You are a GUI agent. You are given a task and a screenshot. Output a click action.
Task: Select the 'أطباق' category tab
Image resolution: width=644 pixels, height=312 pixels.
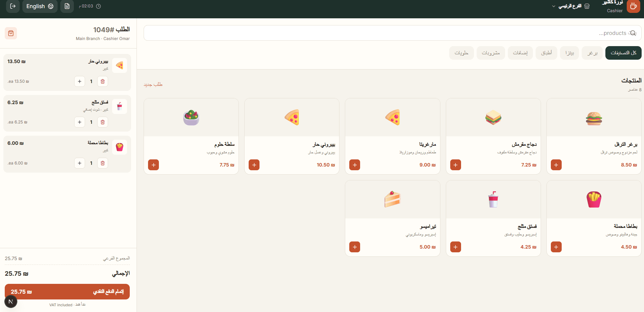(x=546, y=53)
